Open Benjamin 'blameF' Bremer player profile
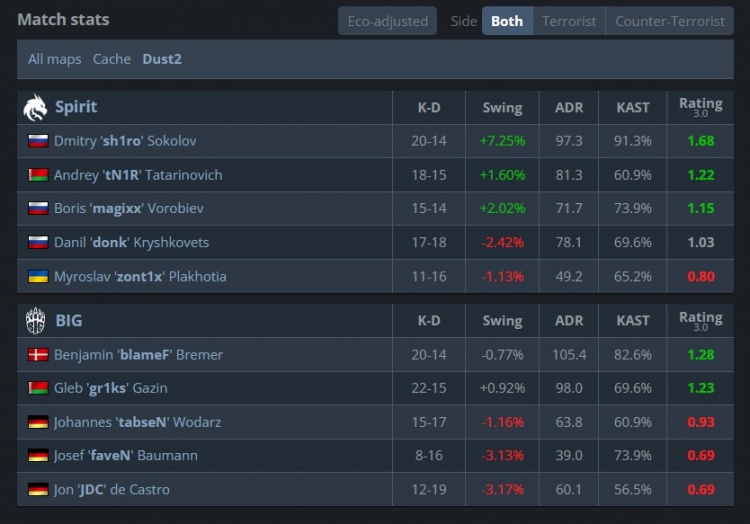750x524 pixels. [138, 355]
